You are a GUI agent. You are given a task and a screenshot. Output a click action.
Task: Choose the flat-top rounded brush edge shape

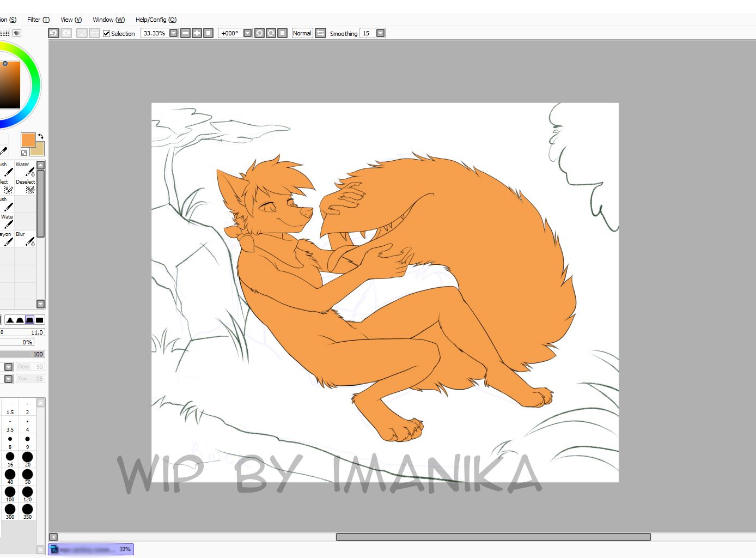[29, 320]
